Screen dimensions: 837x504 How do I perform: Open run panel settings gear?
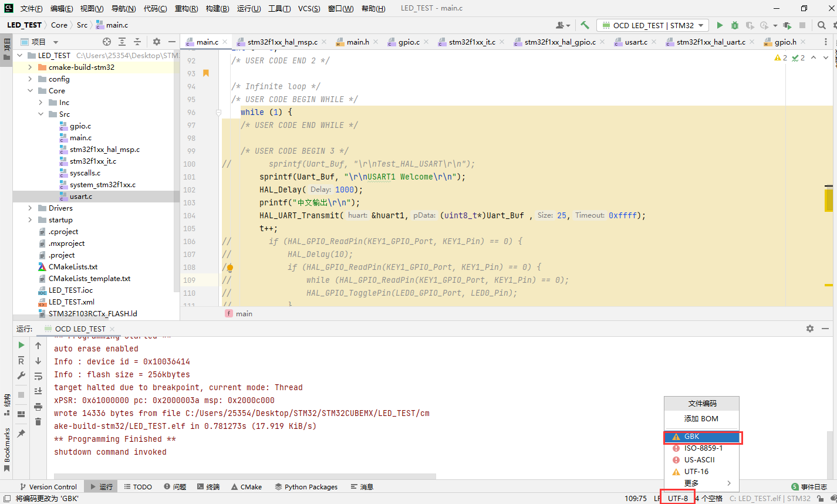click(x=810, y=329)
